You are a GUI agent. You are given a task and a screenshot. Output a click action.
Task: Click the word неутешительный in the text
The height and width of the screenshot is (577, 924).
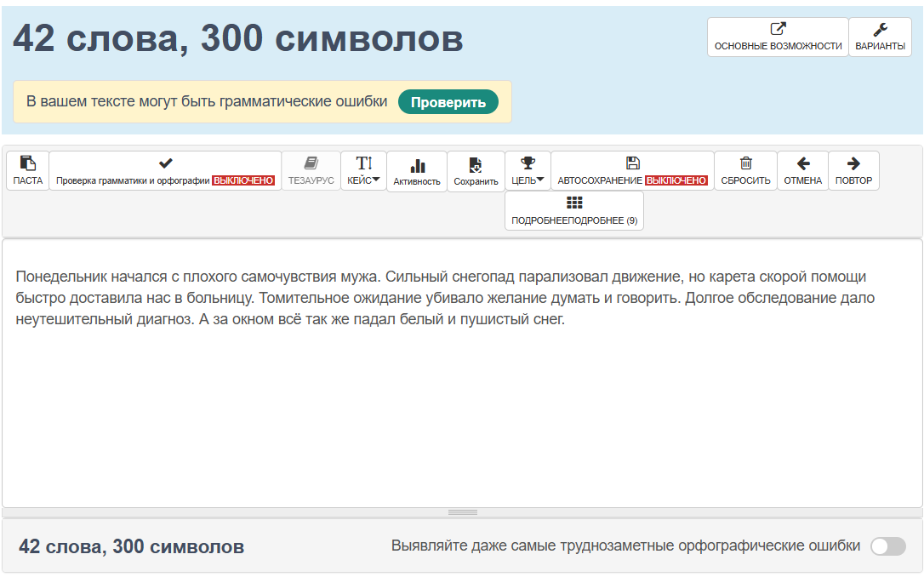74,319
